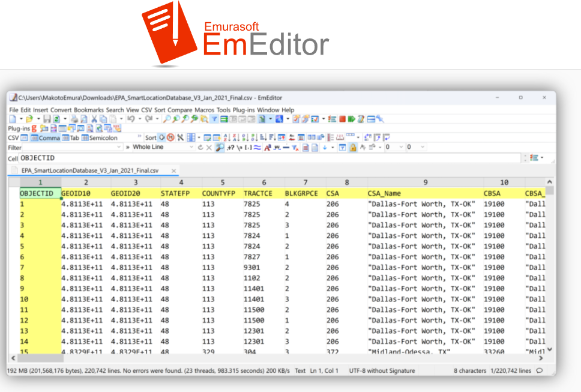Open the Filter text combo box dropdown
This screenshot has width=581, height=392.
(x=119, y=147)
